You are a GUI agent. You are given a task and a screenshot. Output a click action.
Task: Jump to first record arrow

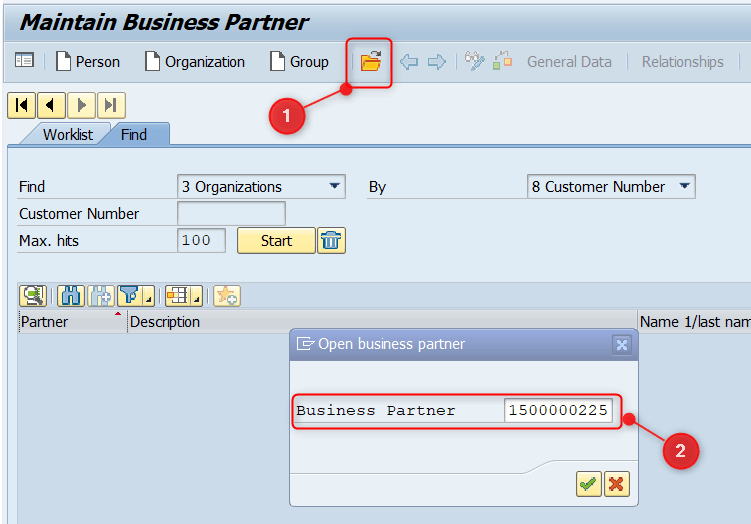coord(21,105)
